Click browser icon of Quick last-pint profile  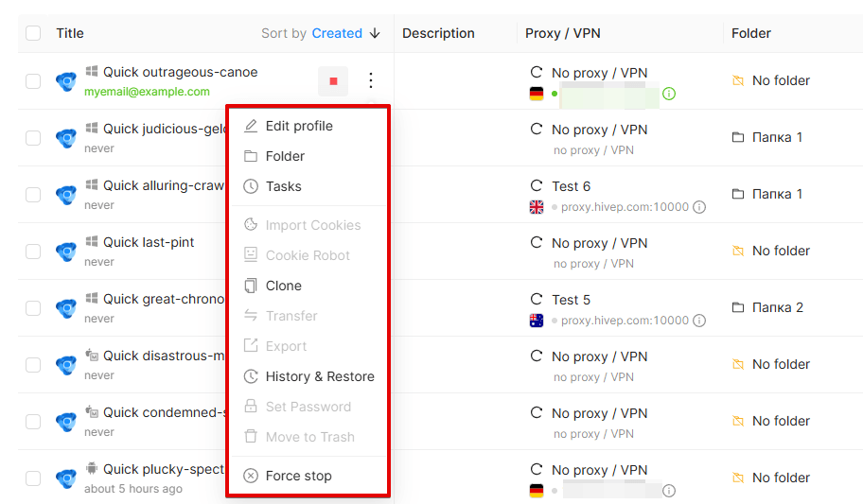point(66,252)
